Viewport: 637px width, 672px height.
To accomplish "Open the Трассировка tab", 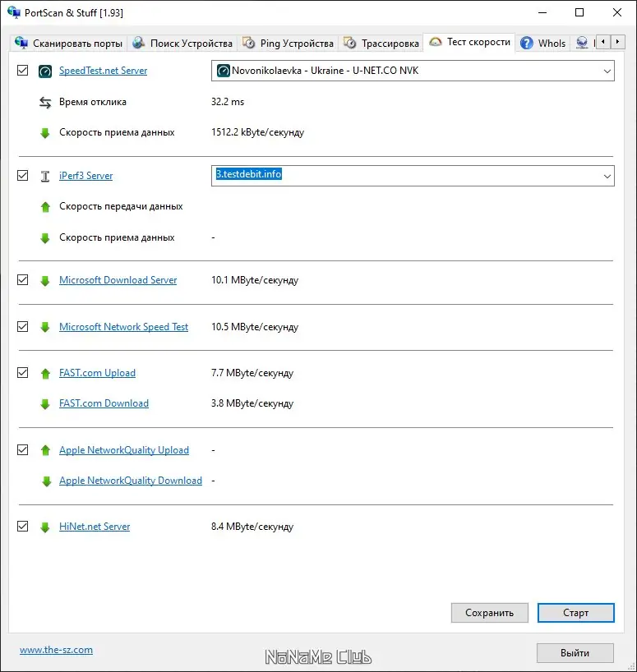I will coord(381,43).
